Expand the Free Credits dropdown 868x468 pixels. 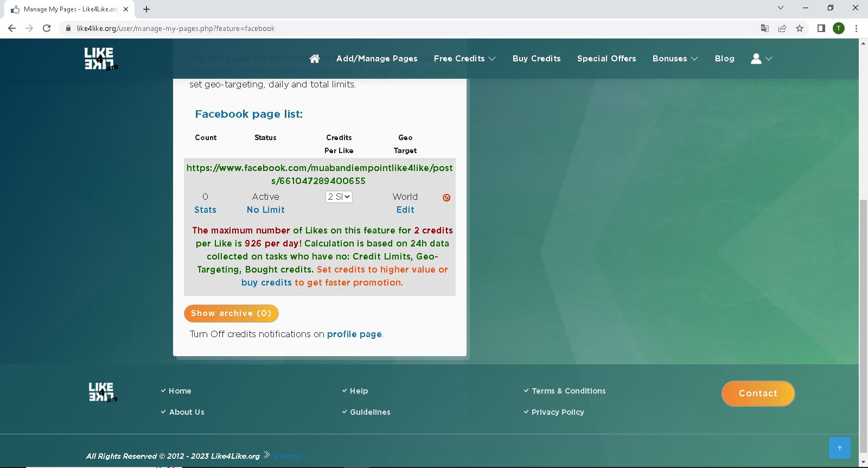tap(464, 59)
